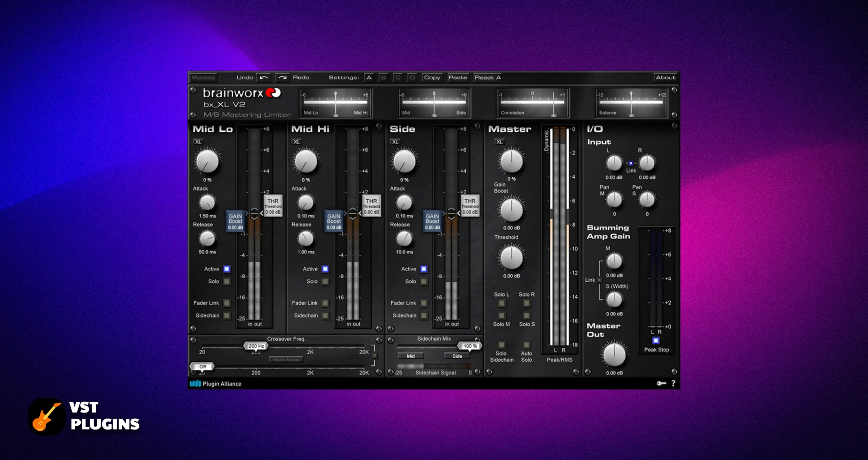This screenshot has width=868, height=460.
Task: Open help question mark icon
Action: click(x=673, y=383)
